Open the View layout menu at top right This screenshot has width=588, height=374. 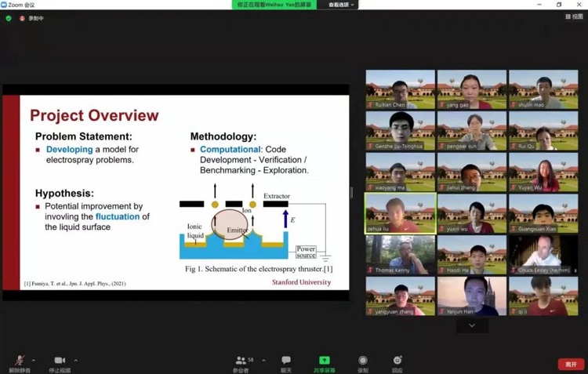point(573,16)
